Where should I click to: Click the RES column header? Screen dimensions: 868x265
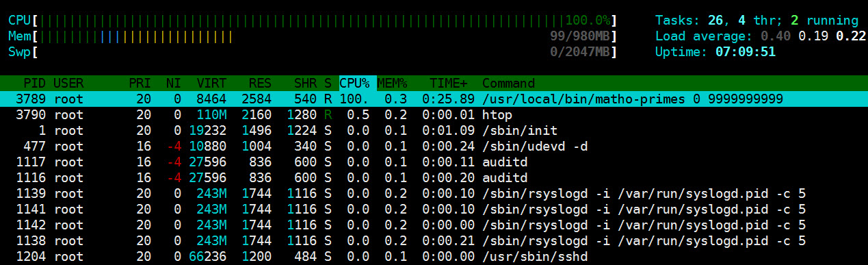[x=259, y=84]
